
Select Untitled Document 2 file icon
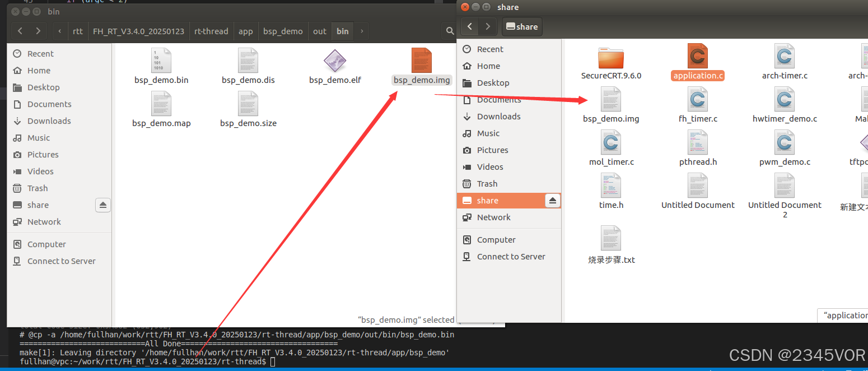pos(785,186)
